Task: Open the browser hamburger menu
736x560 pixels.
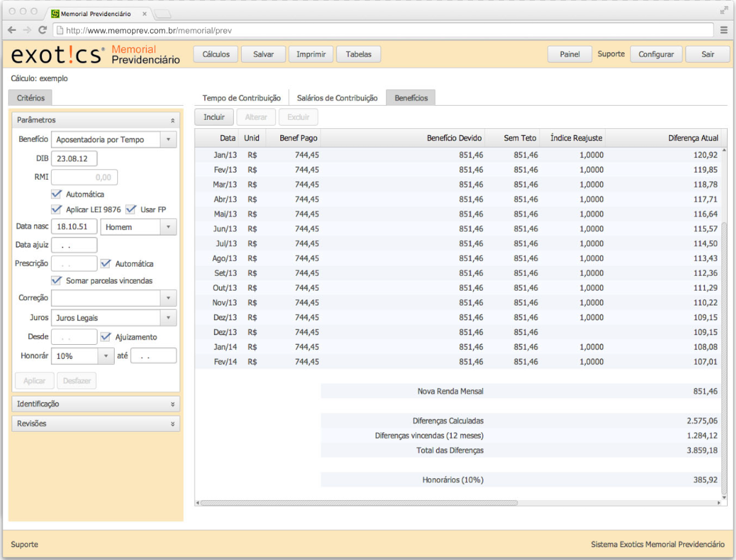Action: tap(724, 30)
